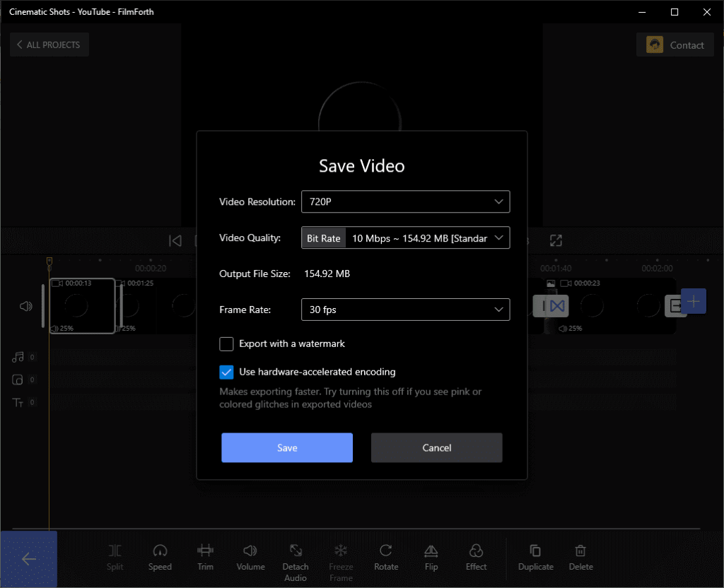Click the Save Video dialog title
Screen dimensions: 724x588
(x=361, y=165)
